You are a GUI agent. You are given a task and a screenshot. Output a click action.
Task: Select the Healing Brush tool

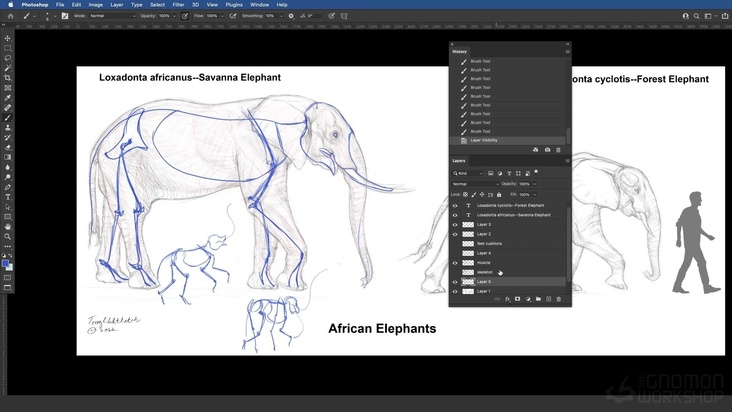pos(7,108)
